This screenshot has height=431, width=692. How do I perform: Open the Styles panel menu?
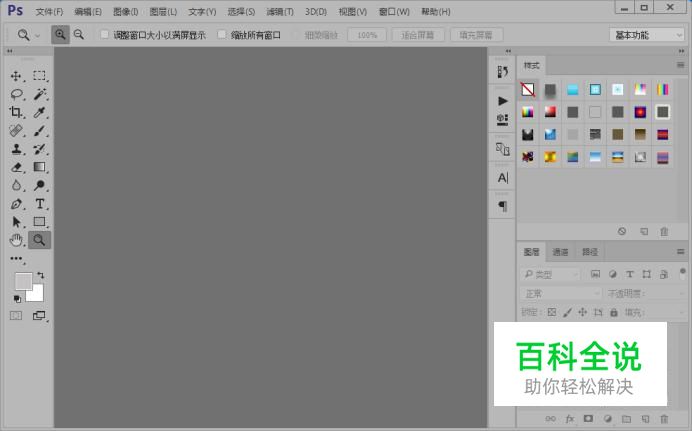pos(680,65)
